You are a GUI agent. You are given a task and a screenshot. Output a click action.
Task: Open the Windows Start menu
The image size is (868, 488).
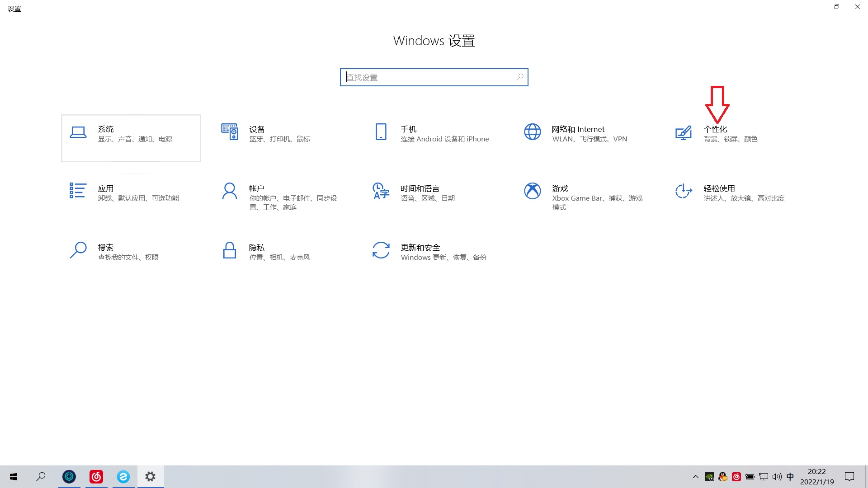click(x=14, y=477)
